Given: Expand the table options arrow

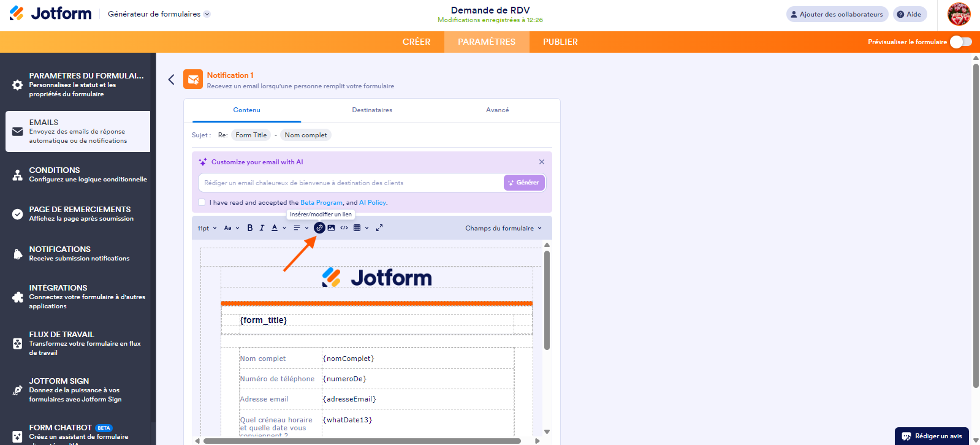Looking at the screenshot, I should 367,228.
